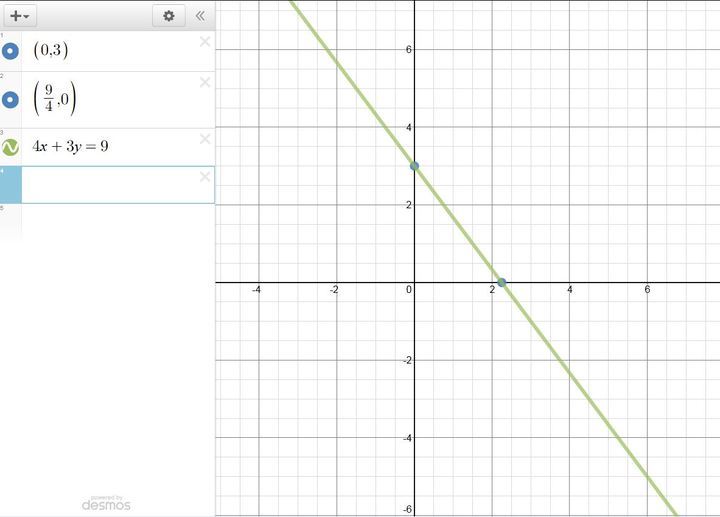Toggle visibility of the (9/4,0) point
Image resolution: width=720 pixels, height=517 pixels.
coord(11,100)
